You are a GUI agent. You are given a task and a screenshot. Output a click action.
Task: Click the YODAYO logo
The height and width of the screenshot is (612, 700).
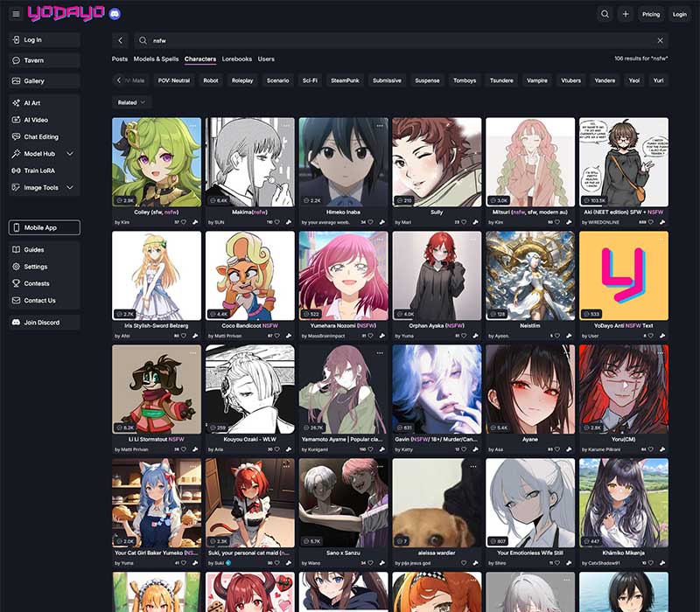[x=66, y=13]
